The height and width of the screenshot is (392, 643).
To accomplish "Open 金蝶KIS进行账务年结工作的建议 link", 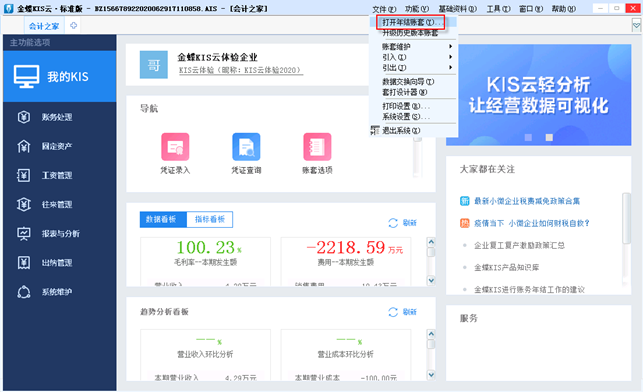I will (529, 289).
